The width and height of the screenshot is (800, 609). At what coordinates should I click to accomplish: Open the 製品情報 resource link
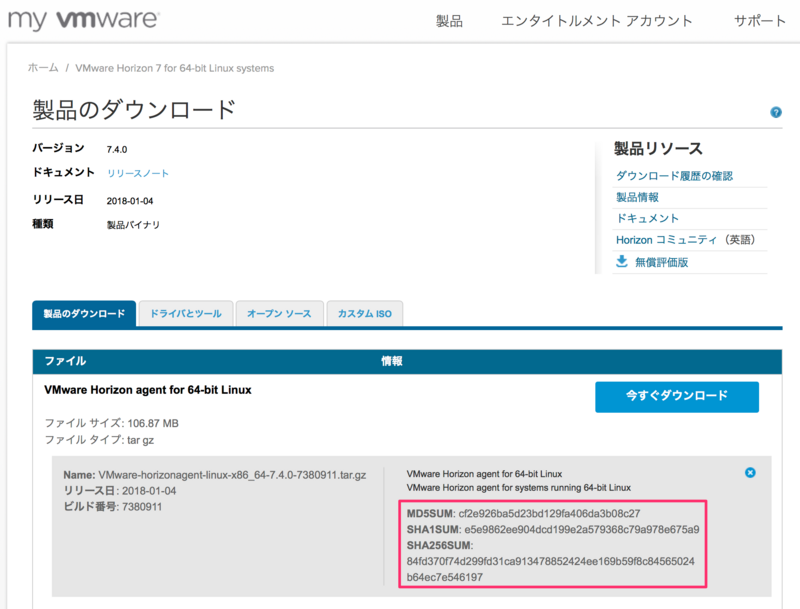(x=637, y=197)
